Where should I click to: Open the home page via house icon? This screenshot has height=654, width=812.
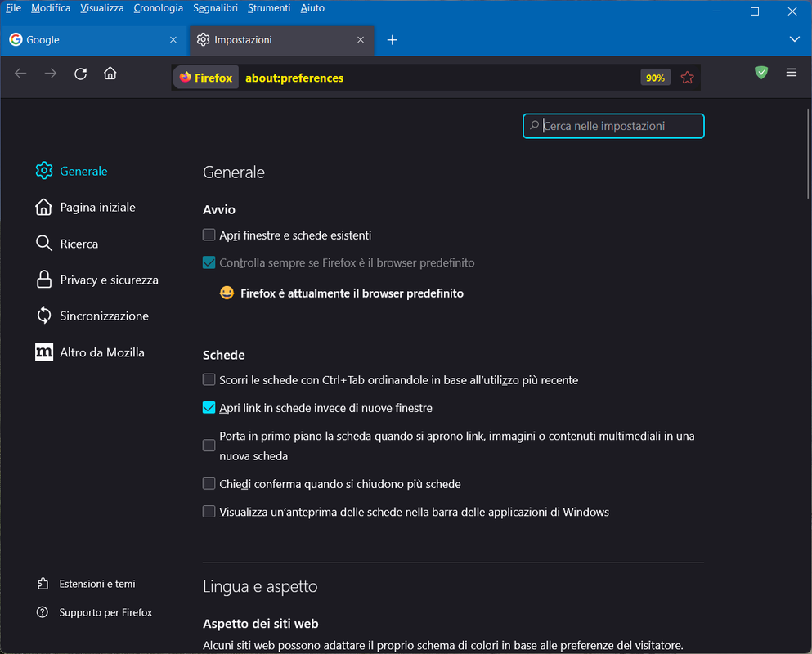click(x=110, y=74)
